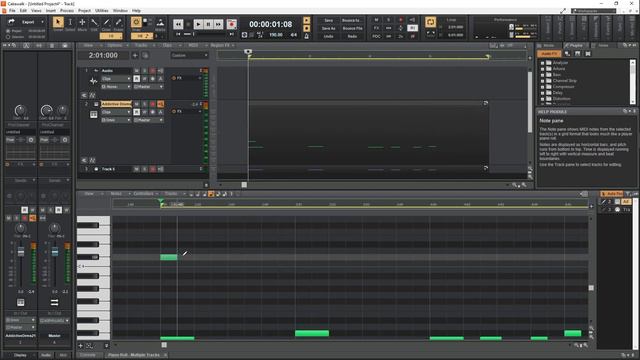The image size is (640, 360).
Task: Select the Smart tool in the toolbar
Action: pyautogui.click(x=58, y=22)
